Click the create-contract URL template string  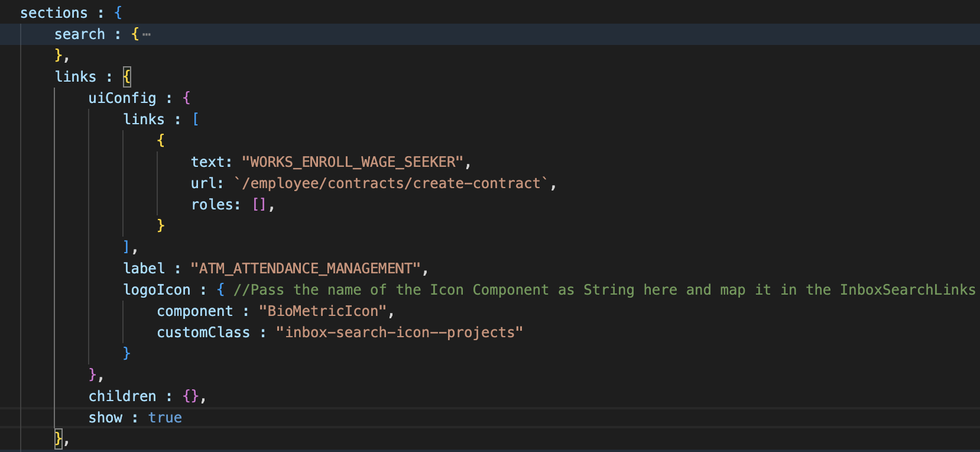pos(391,183)
